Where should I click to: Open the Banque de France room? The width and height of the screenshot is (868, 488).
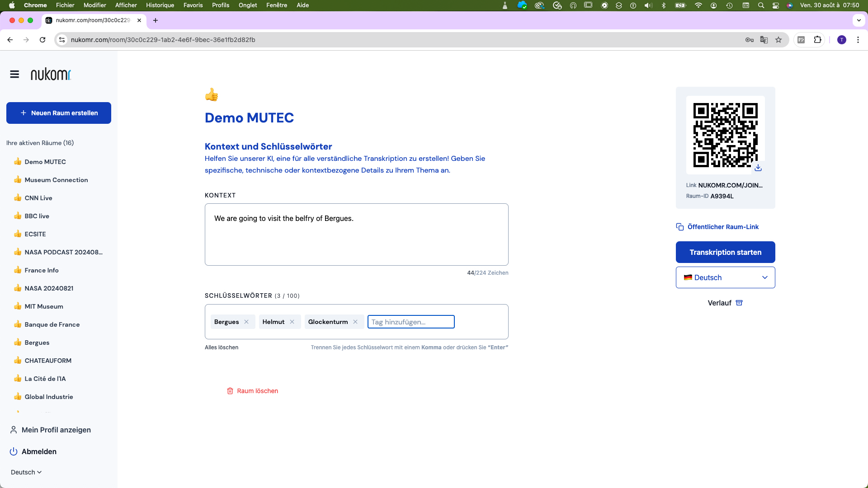[52, 324]
